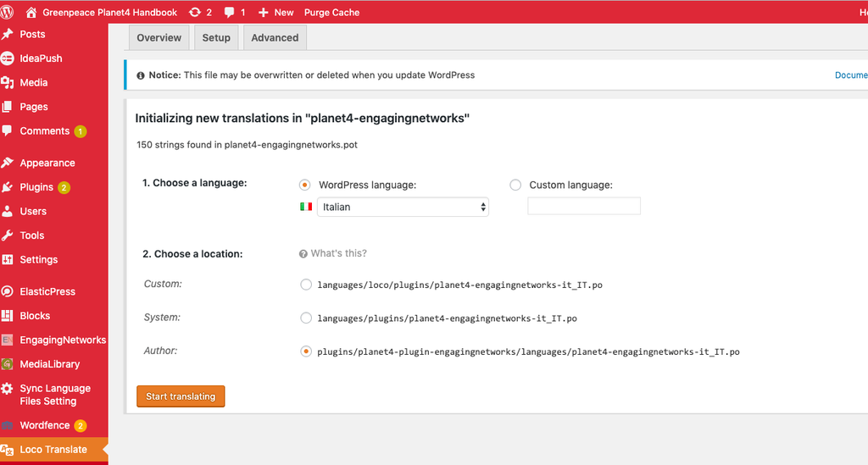Image resolution: width=868 pixels, height=465 pixels.
Task: Click the Posts pin icon in sidebar
Action: pos(7,34)
